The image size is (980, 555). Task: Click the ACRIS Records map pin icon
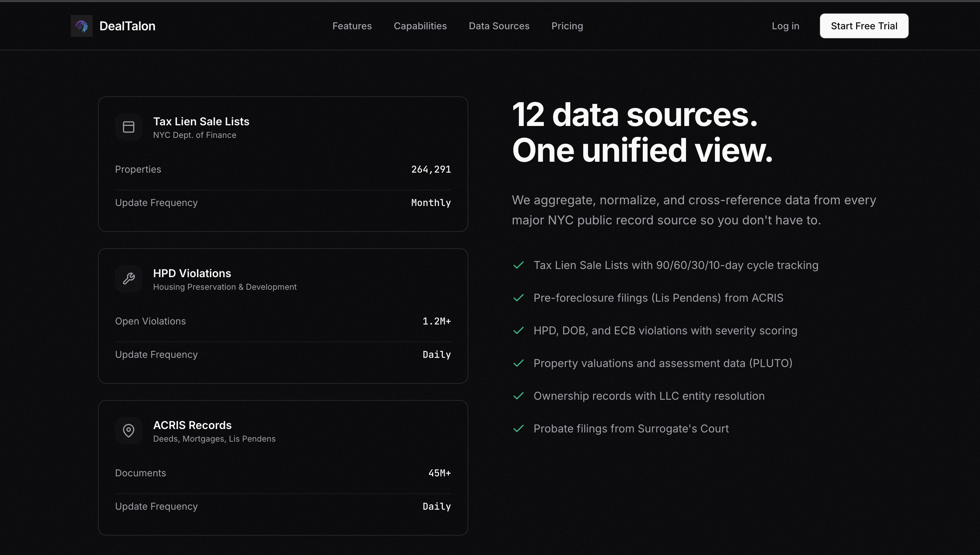(129, 430)
